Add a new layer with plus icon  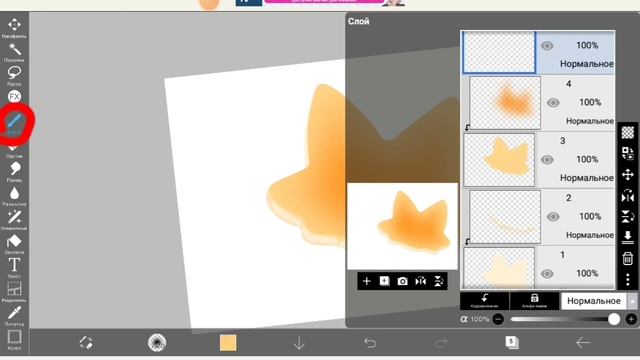pyautogui.click(x=367, y=281)
